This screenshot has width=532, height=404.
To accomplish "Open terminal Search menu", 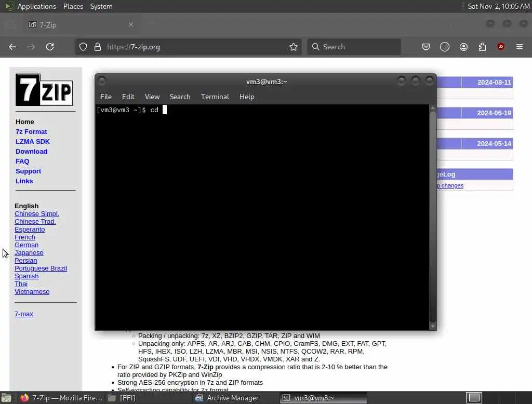I will click(180, 97).
